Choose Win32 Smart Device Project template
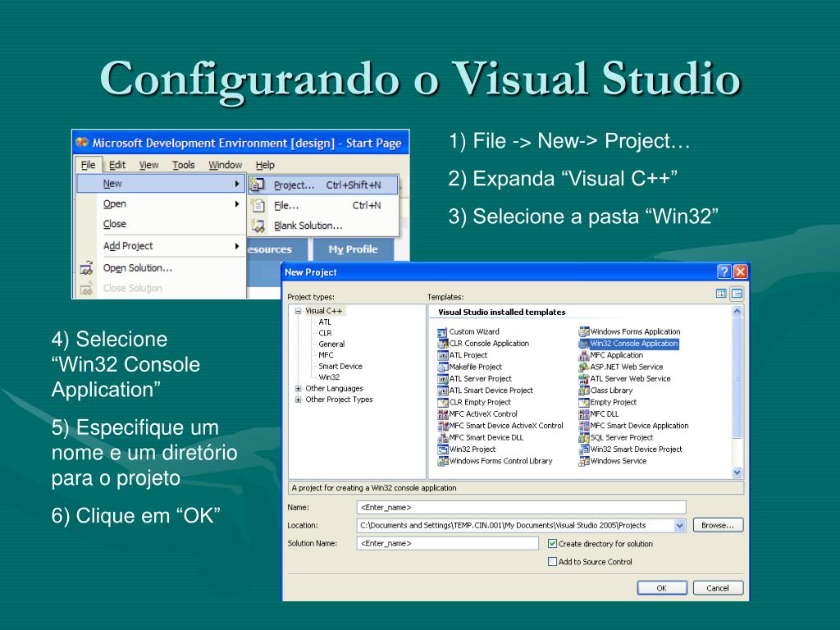840x630 pixels. (631, 450)
